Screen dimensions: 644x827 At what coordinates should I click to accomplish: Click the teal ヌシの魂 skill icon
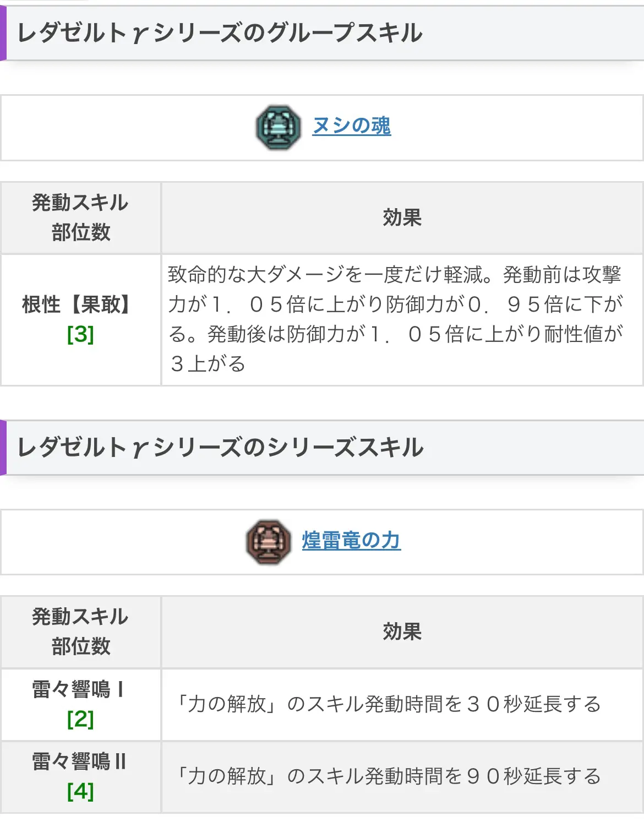pos(279,128)
